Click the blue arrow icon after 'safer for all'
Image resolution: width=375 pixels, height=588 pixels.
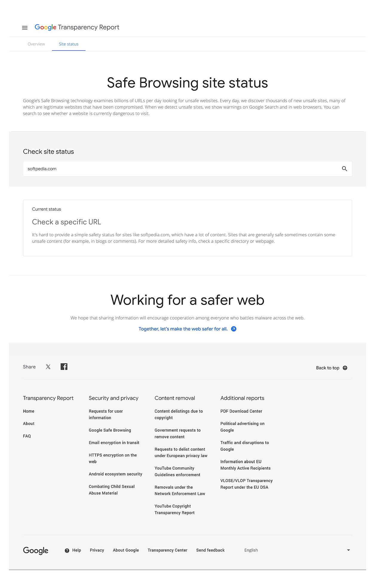point(234,329)
